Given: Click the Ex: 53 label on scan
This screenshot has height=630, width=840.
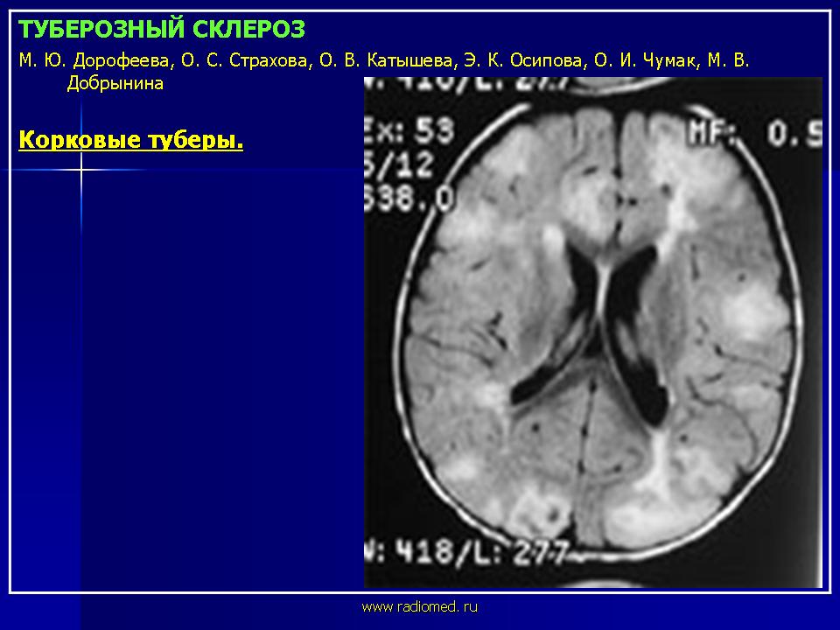Looking at the screenshot, I should click(x=410, y=131).
